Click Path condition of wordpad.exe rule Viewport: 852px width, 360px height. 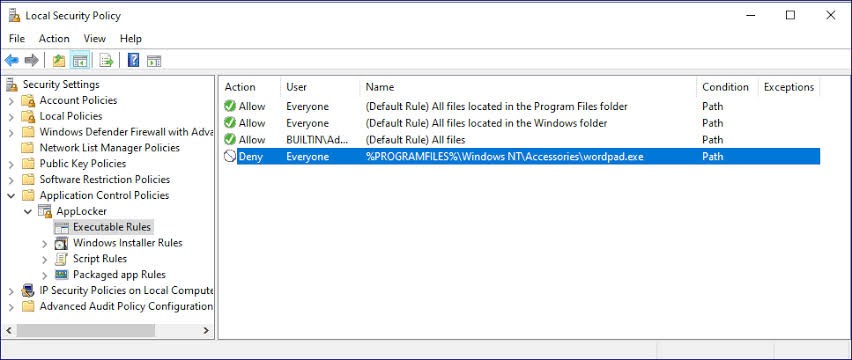coord(712,156)
